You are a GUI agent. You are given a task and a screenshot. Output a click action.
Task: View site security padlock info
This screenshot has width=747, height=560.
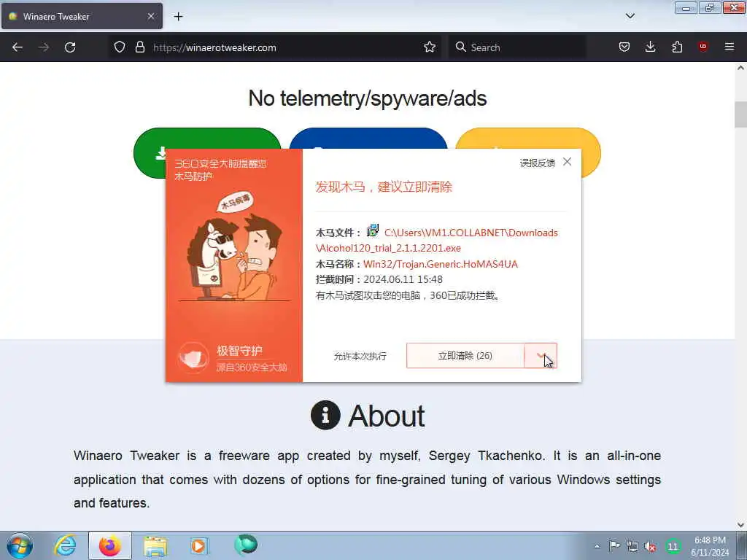tap(139, 47)
